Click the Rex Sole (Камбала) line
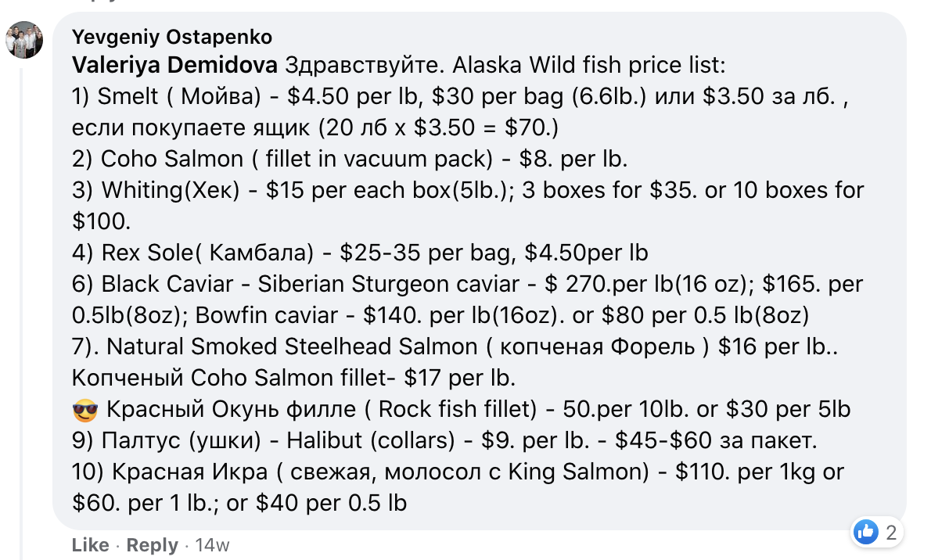The width and height of the screenshot is (931, 560). point(360,253)
